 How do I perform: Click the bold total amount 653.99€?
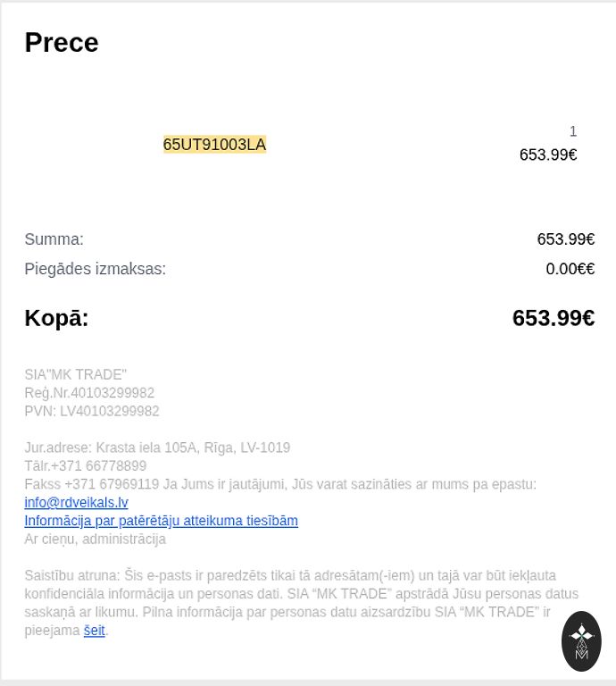click(x=553, y=318)
